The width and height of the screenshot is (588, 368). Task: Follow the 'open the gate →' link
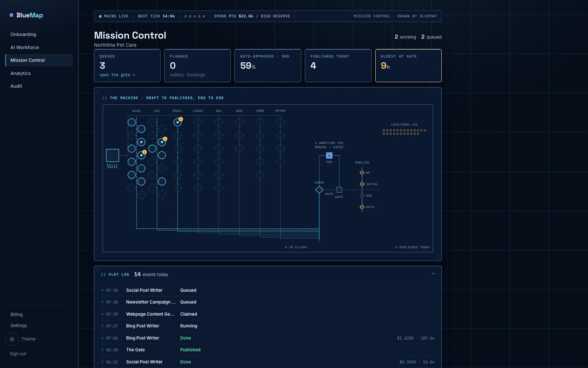tap(117, 75)
